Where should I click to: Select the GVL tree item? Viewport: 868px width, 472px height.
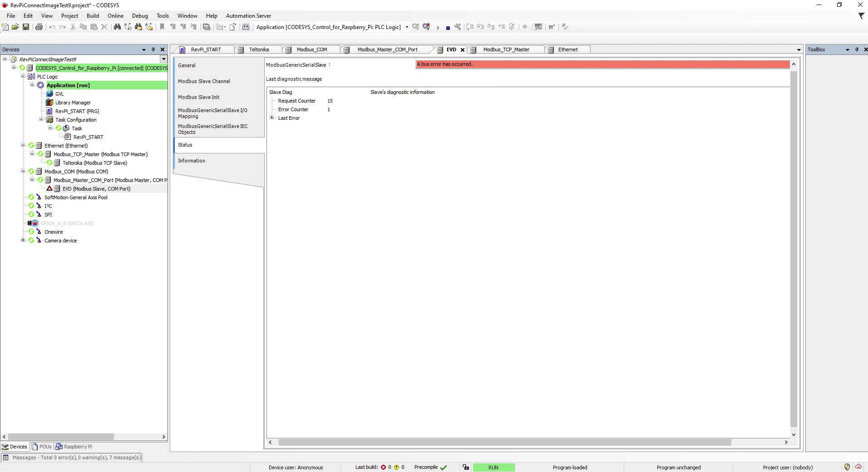click(x=59, y=94)
